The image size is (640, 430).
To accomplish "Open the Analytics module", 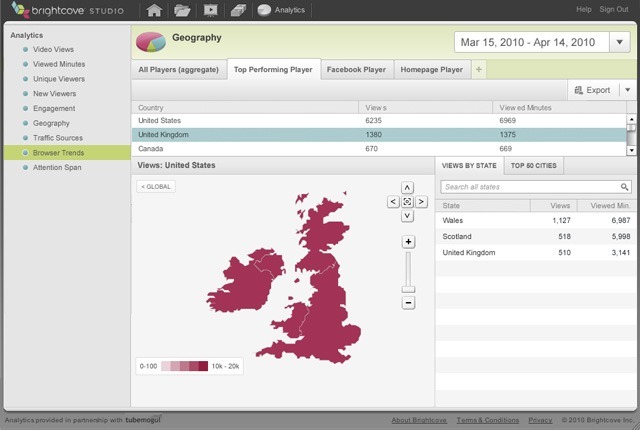I will pos(282,10).
